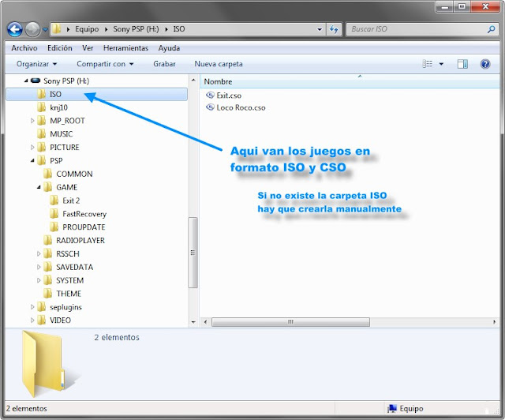Open Help with the question mark icon

click(485, 64)
